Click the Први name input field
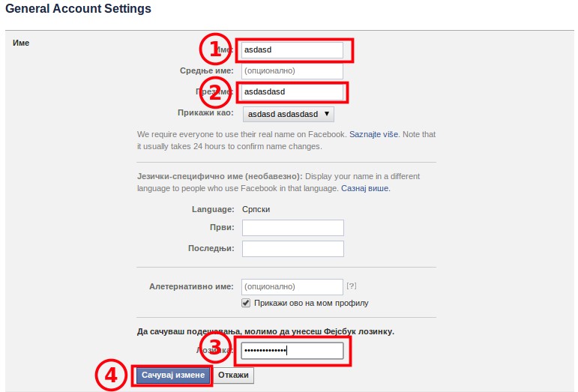Screen dimensions: 578x392 [293, 228]
